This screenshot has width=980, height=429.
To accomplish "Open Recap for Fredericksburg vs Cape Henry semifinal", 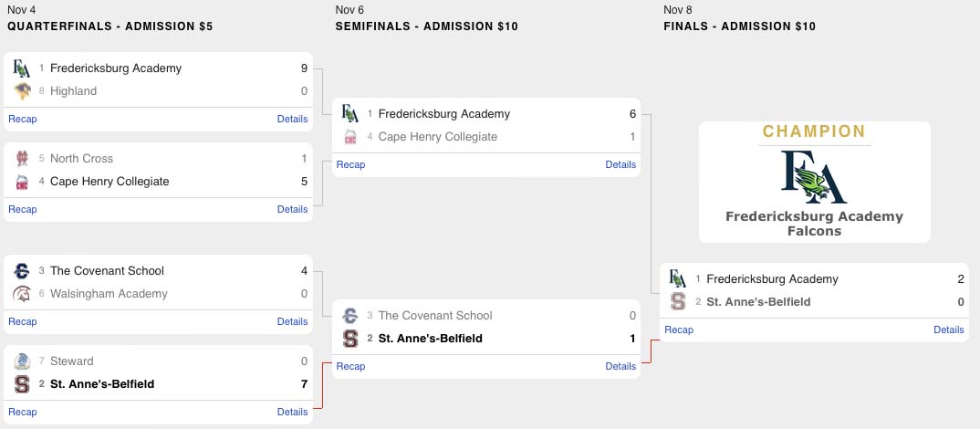I will 350,164.
